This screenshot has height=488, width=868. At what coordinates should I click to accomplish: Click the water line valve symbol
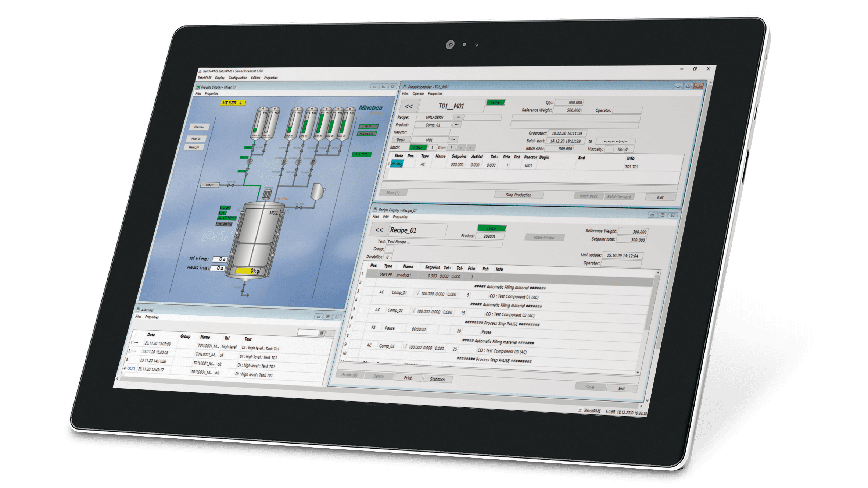point(230,185)
